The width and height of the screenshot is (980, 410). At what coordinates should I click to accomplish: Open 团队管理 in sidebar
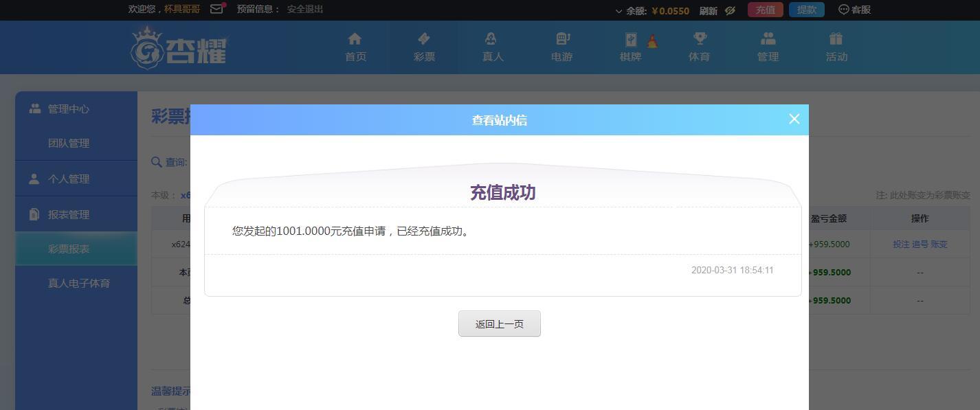click(x=76, y=143)
